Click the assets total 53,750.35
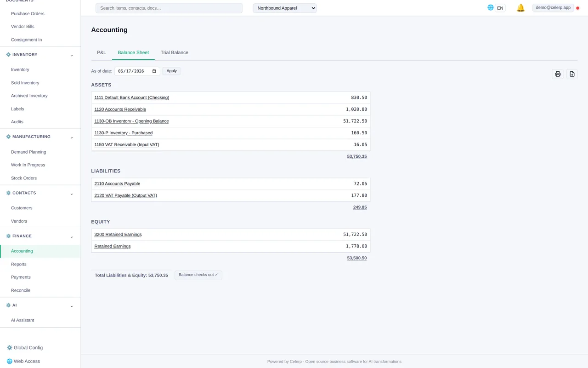The width and height of the screenshot is (588, 368). pos(357,156)
